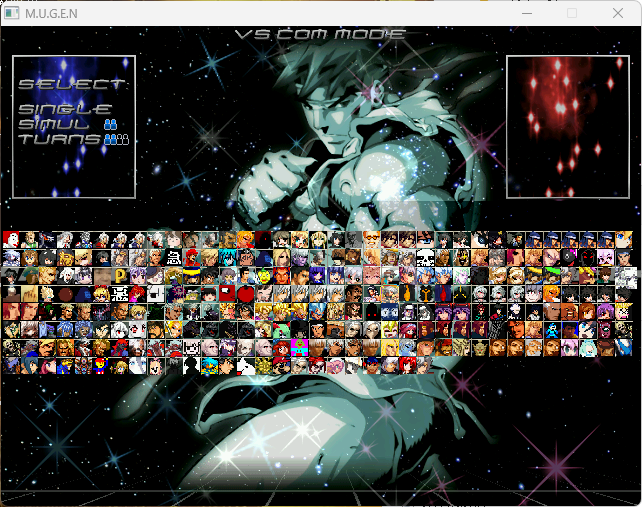Select the spiky golden sun character icon
Image resolution: width=642 pixels, height=507 pixels.
(264, 365)
